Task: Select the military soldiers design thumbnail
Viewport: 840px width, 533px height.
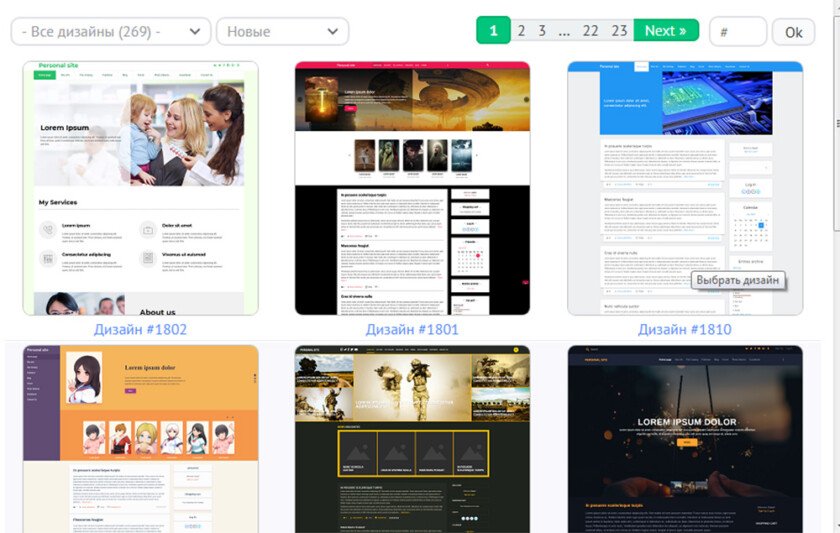Action: [412, 439]
